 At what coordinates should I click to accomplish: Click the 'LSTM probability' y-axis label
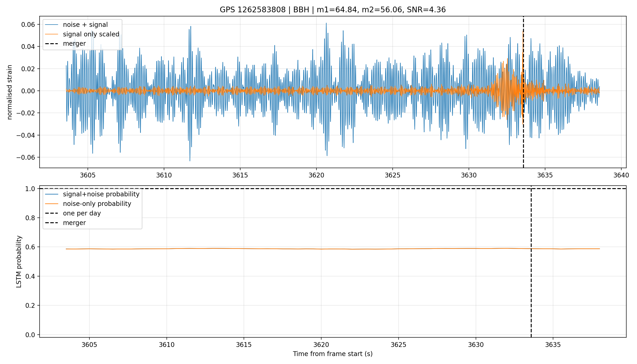click(19, 261)
